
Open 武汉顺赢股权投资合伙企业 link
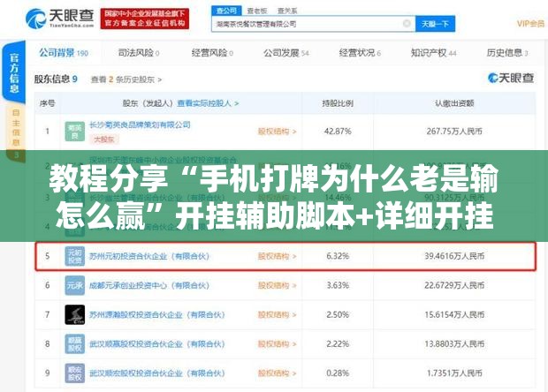[x=157, y=344]
